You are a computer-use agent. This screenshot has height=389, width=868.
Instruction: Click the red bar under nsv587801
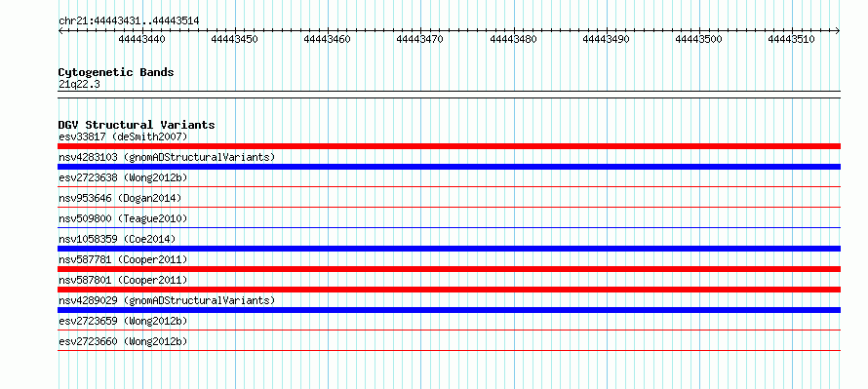(x=449, y=290)
